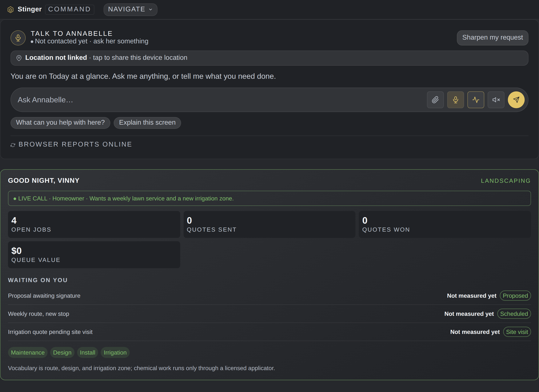Toggle the muted speaker icon
The width and height of the screenshot is (539, 392).
[x=496, y=100]
